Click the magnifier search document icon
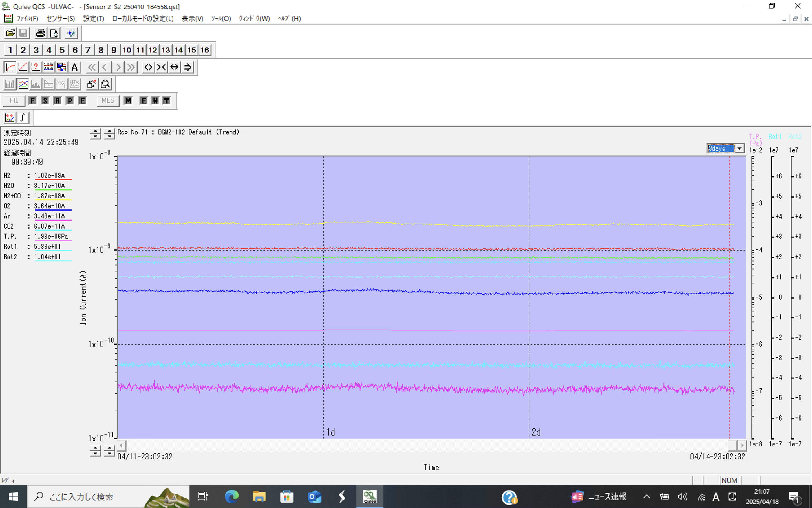The image size is (812, 508). click(105, 84)
